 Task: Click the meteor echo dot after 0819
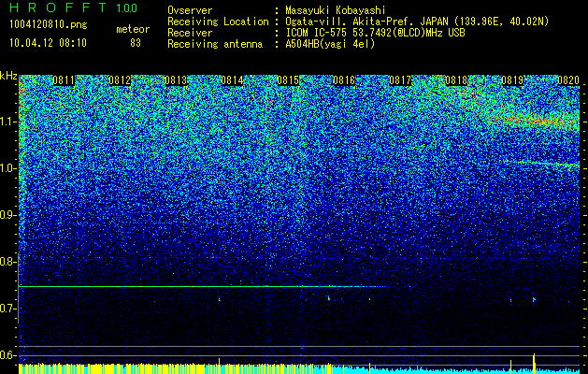click(x=534, y=299)
